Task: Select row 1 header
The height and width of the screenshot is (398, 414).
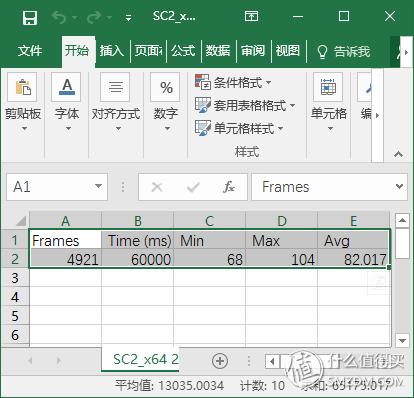Action: [x=15, y=240]
